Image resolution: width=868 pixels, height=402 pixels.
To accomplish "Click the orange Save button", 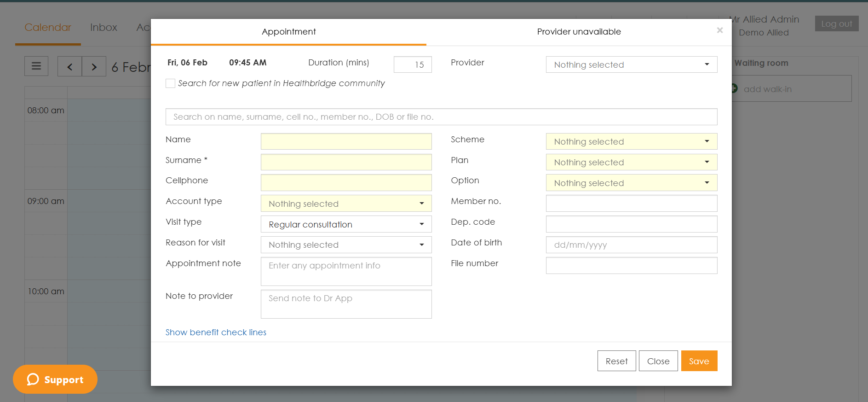I will [x=699, y=361].
